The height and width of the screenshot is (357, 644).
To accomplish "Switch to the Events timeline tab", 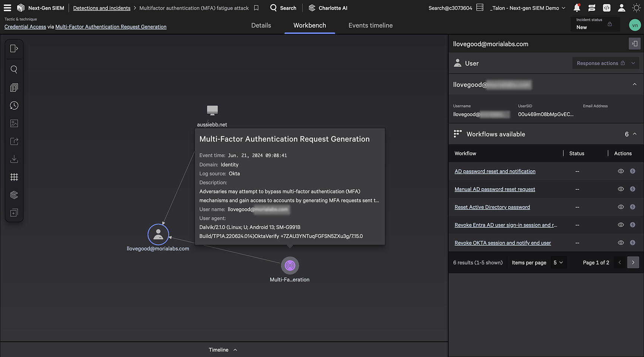I will pos(370,25).
